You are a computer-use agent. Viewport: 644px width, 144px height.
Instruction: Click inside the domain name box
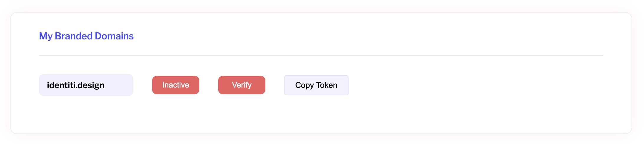coord(86,85)
